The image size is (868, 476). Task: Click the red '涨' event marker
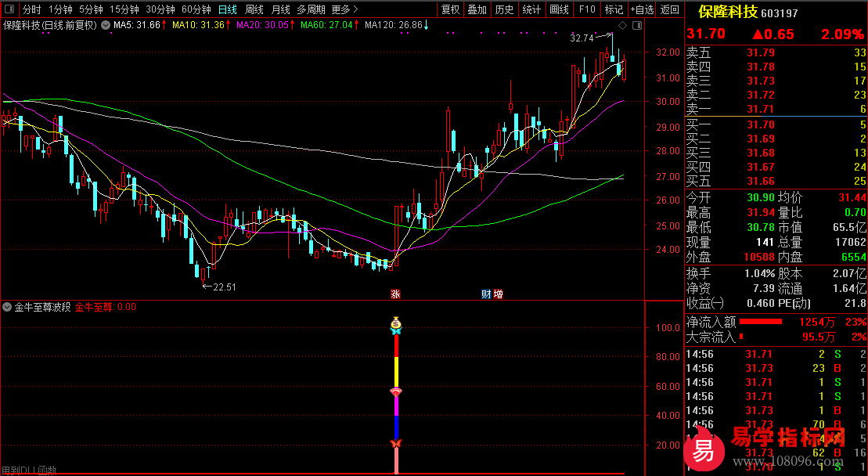click(396, 294)
